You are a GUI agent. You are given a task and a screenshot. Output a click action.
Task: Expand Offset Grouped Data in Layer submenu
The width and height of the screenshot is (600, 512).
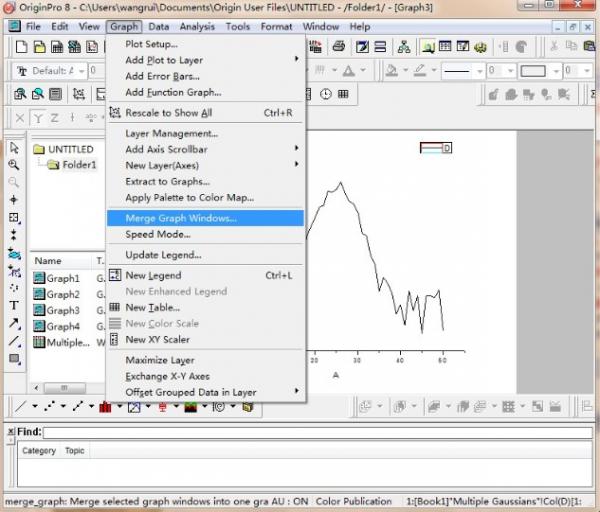tap(296, 391)
